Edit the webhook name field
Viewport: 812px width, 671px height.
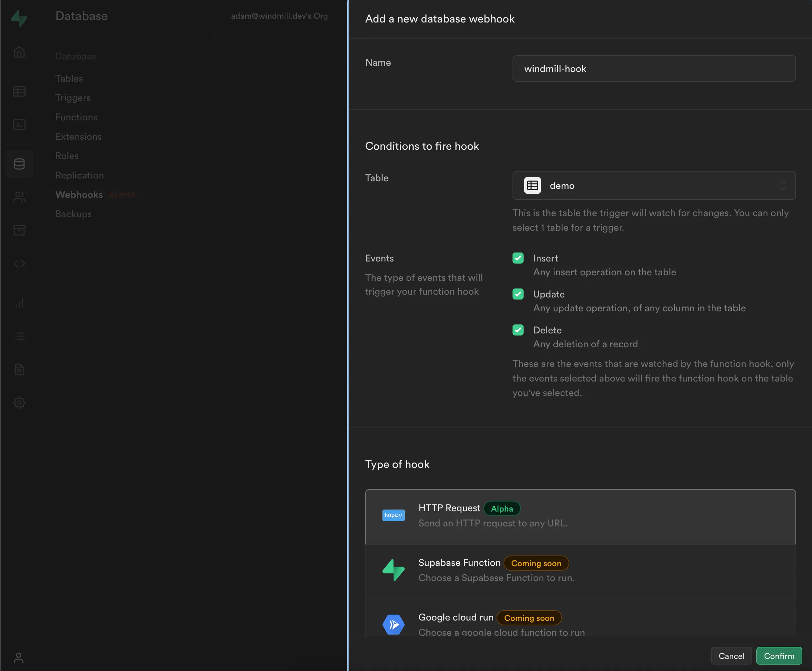[x=654, y=68]
